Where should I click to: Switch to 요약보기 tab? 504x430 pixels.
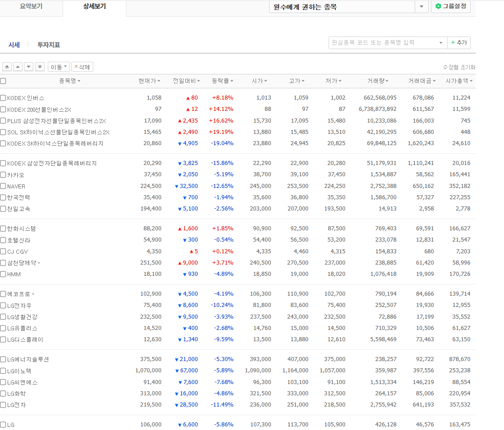point(31,6)
